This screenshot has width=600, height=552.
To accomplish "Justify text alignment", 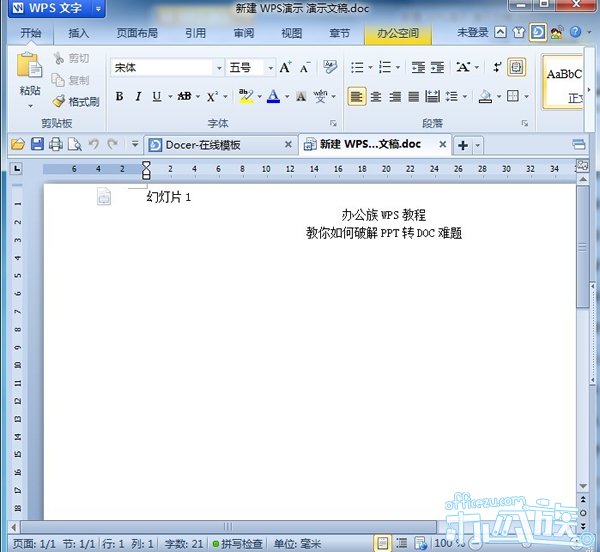I will (413, 96).
